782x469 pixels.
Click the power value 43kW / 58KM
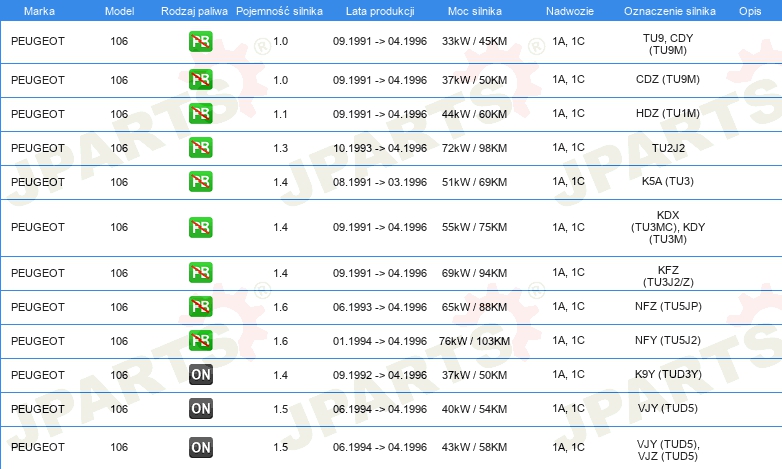click(x=474, y=447)
